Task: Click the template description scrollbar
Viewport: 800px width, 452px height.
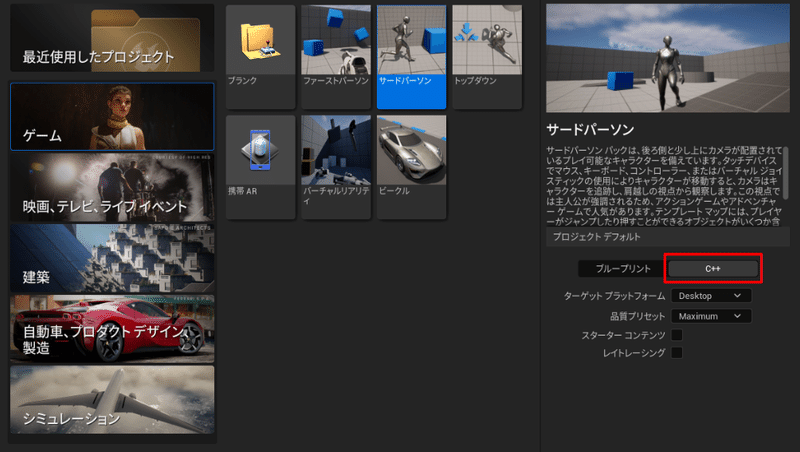Action: pyautogui.click(x=786, y=172)
